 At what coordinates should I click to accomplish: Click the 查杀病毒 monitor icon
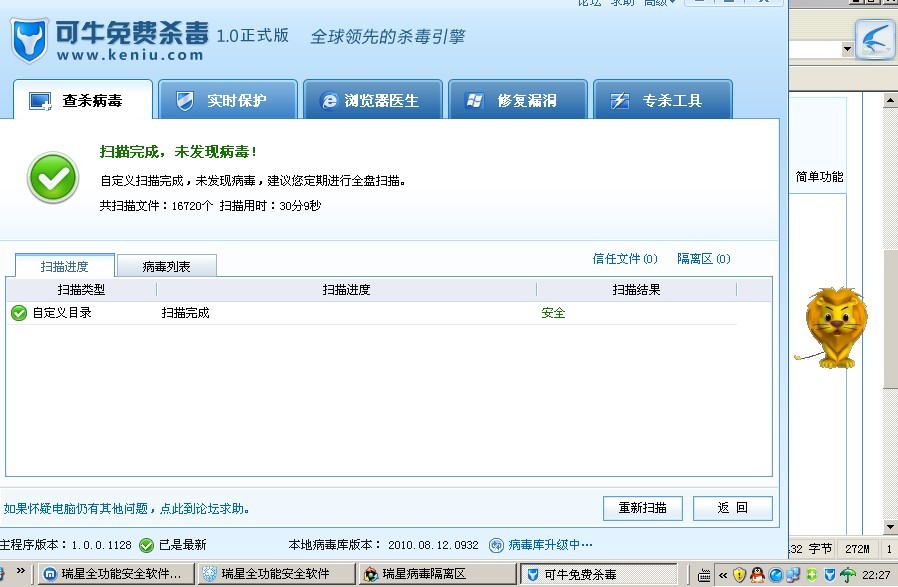[40, 101]
